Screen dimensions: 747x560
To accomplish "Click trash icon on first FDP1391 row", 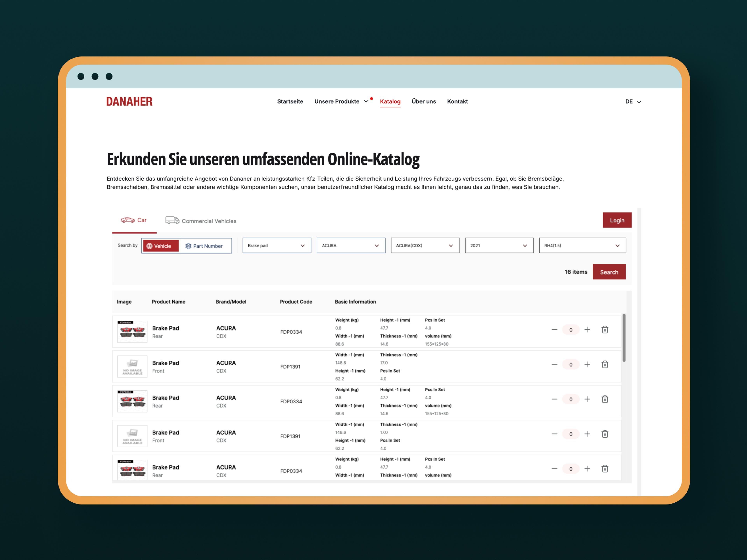I will [x=605, y=364].
